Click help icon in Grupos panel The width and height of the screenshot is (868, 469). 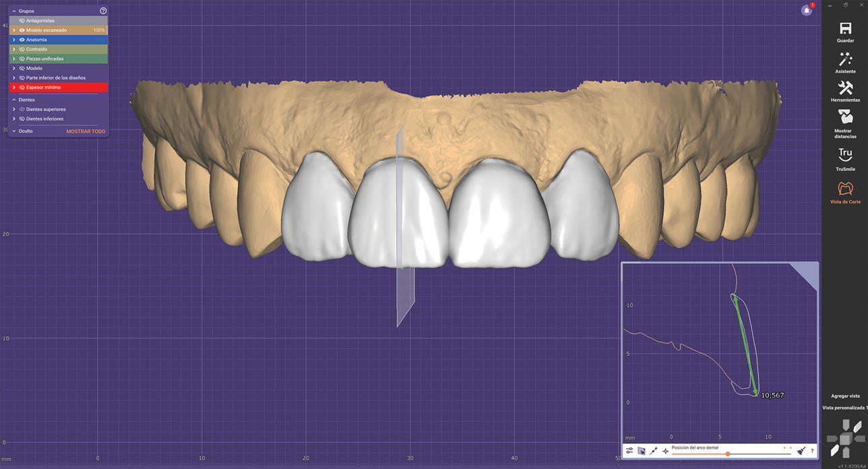click(x=103, y=11)
